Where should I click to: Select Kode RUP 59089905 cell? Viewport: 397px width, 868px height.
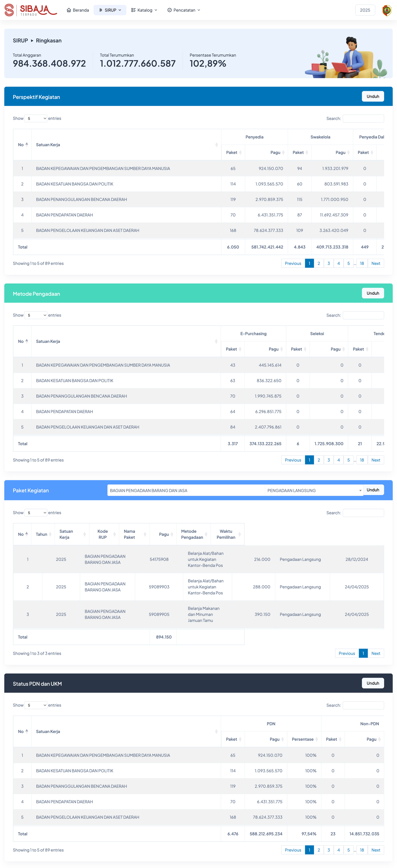[x=159, y=614]
